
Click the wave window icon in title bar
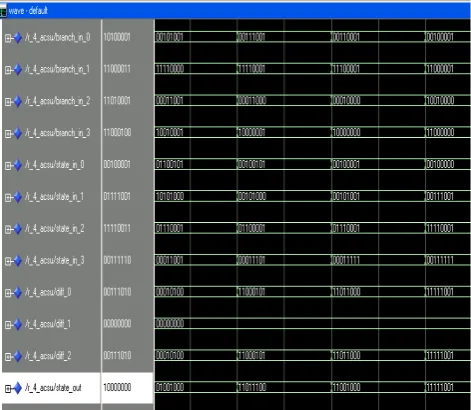coord(3,11)
